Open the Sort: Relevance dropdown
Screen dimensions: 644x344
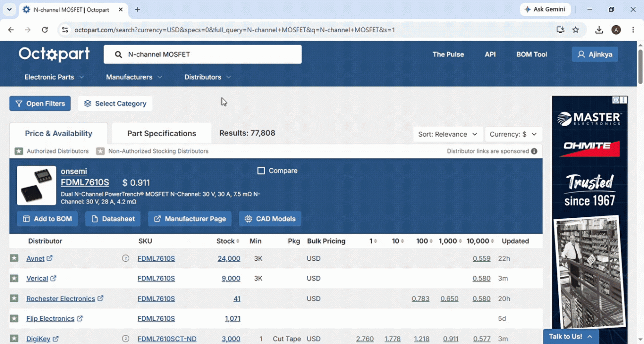coord(448,134)
